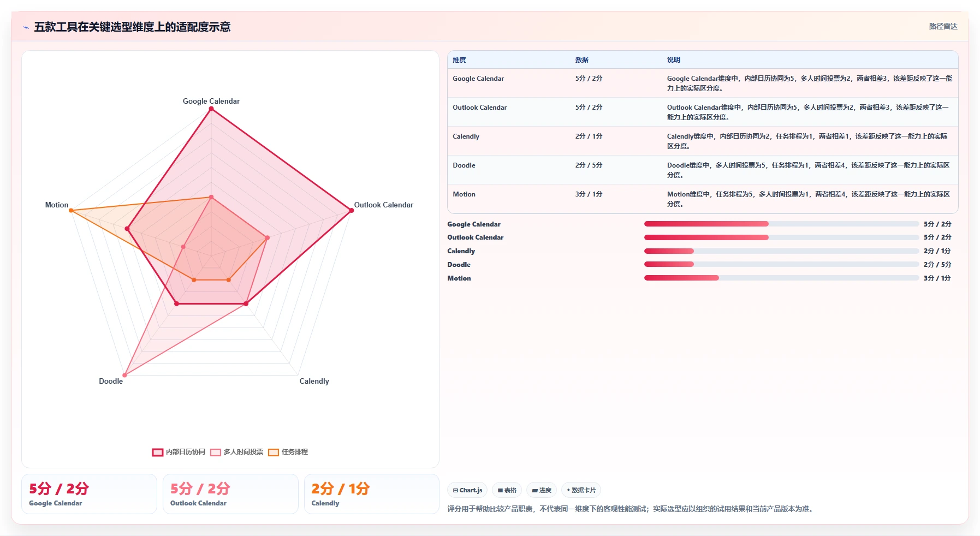Click the Google Calendar radar axis label

point(211,101)
